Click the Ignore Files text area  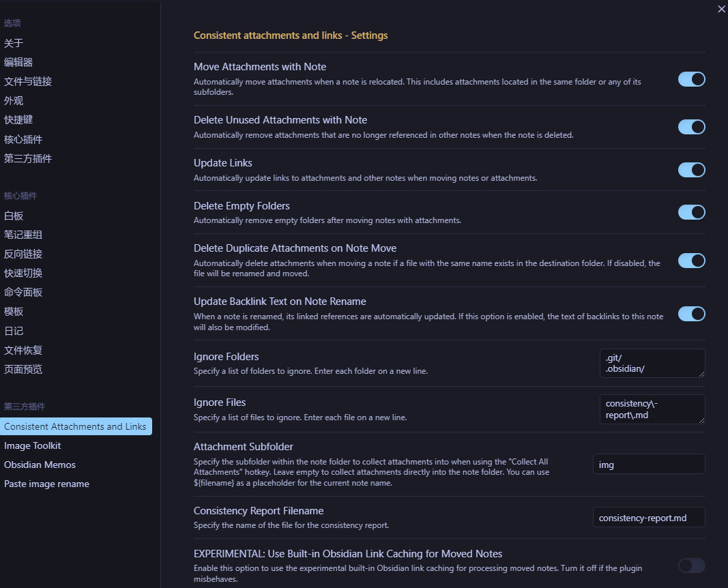click(x=652, y=409)
